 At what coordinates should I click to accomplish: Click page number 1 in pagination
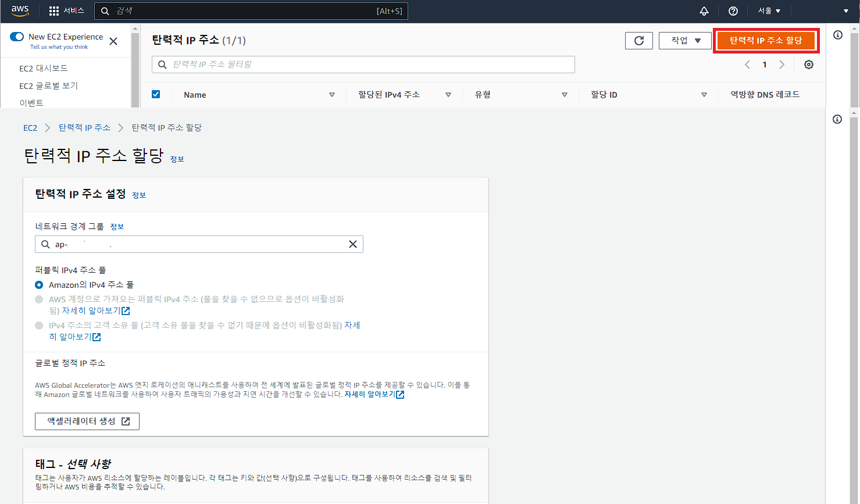(765, 65)
